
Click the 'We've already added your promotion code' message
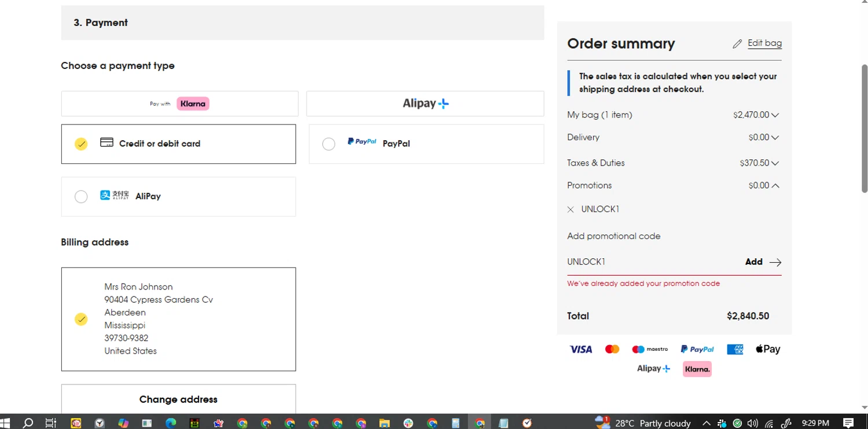pos(643,284)
